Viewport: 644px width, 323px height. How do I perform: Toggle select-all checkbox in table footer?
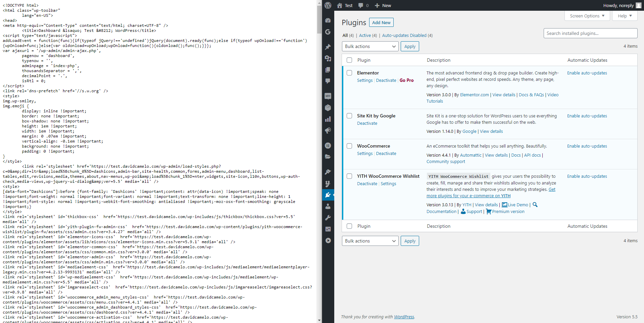point(349,226)
